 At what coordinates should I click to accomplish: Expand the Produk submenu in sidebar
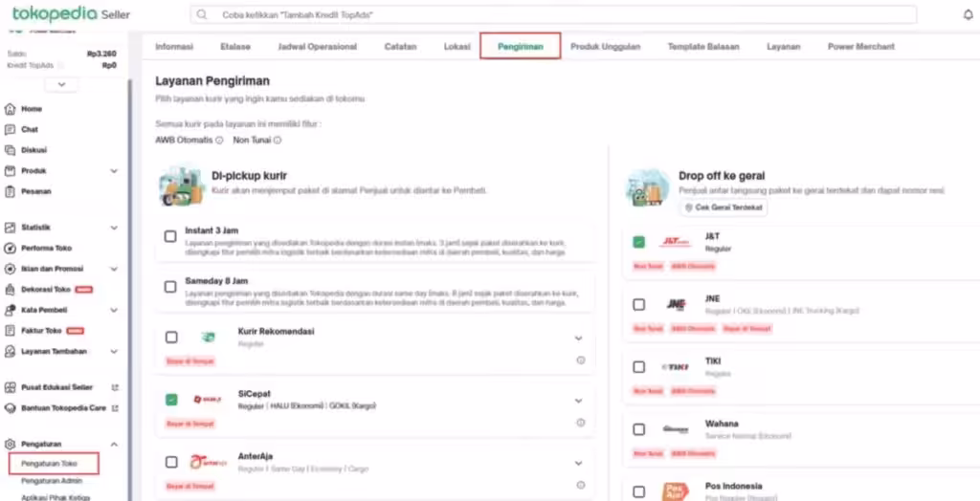coord(114,171)
